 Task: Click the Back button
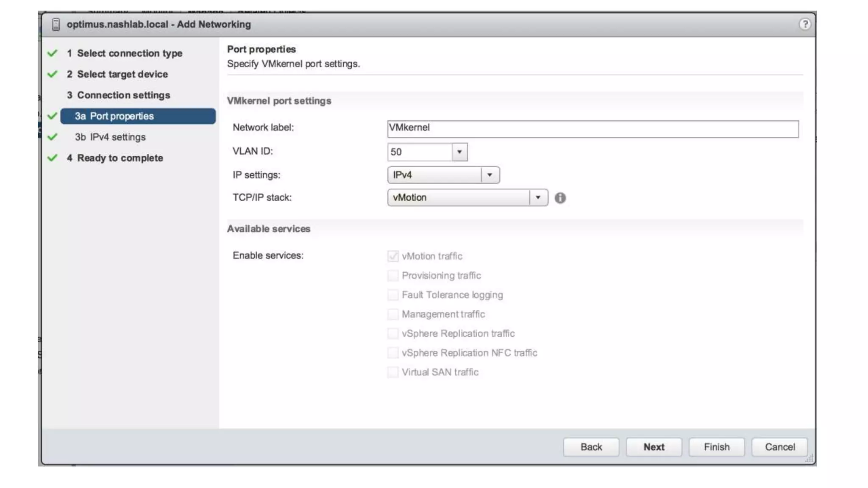click(x=591, y=447)
